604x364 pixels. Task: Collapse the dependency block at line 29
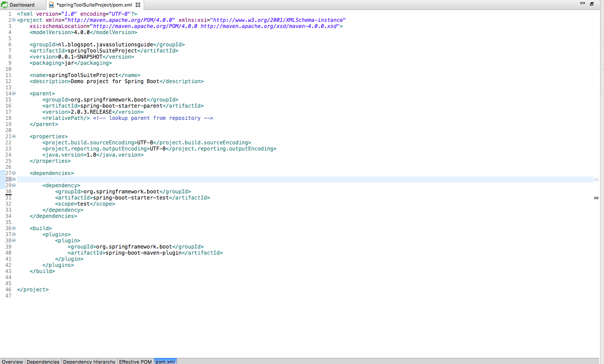pos(14,185)
